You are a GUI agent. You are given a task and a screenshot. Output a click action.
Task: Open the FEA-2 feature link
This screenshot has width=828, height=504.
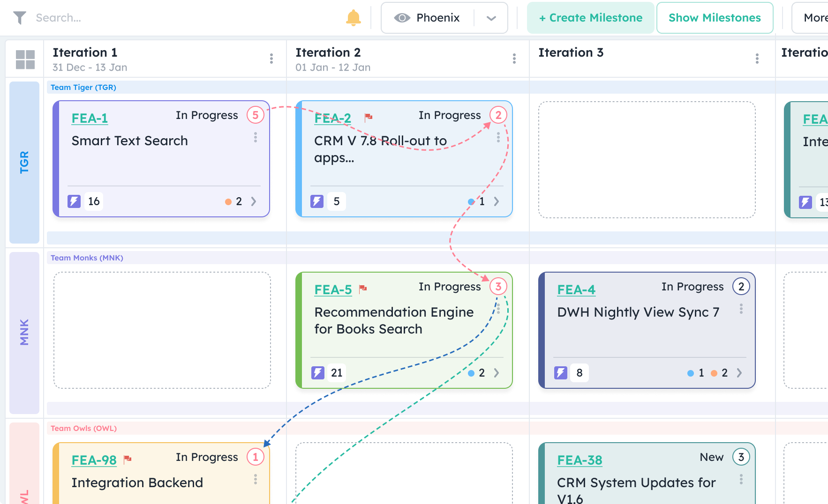click(332, 118)
